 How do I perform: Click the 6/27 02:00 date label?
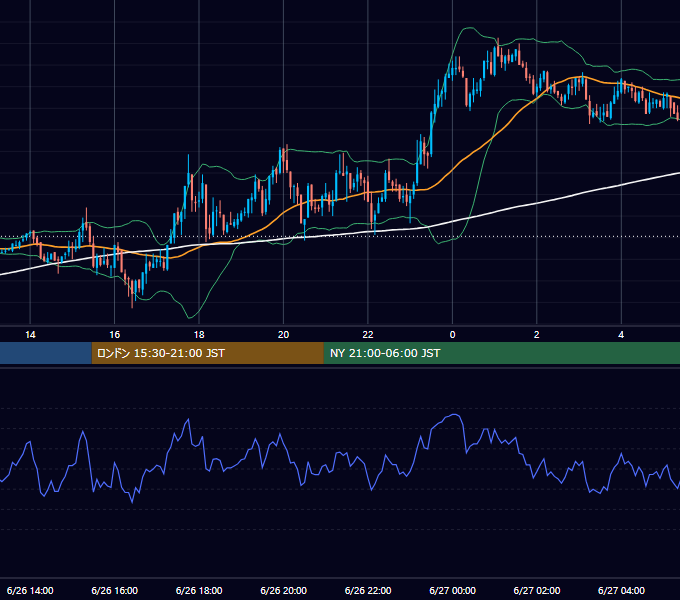[x=536, y=590]
